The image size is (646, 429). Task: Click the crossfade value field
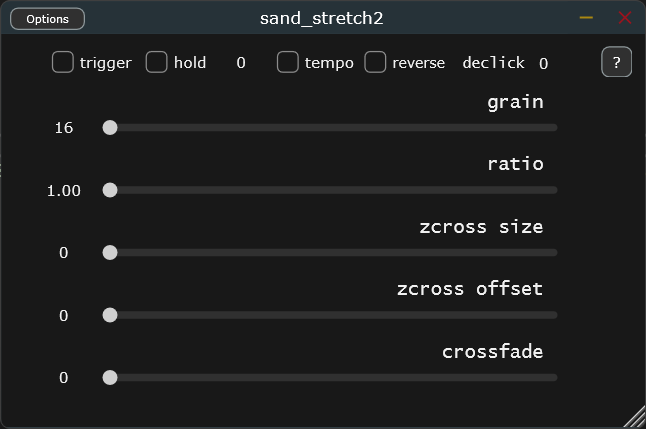[64, 378]
